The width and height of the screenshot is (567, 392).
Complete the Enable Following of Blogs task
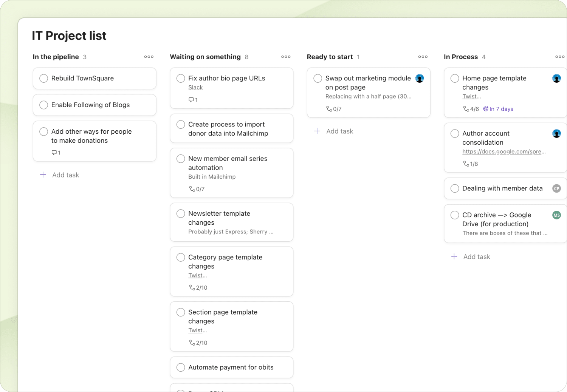(x=44, y=105)
